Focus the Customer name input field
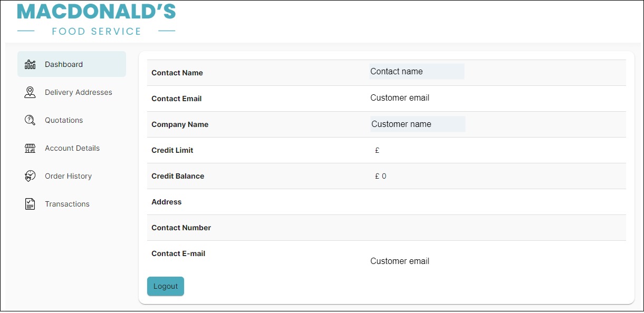This screenshot has width=644, height=313. pos(417,124)
